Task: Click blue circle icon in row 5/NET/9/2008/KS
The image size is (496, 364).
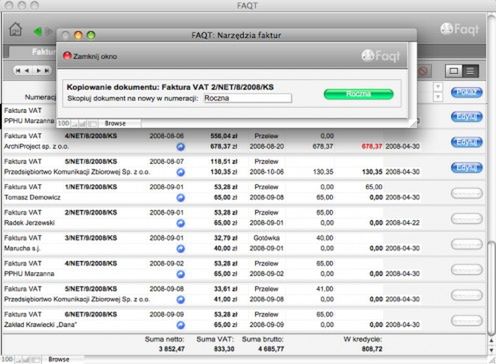Action: coord(180,300)
